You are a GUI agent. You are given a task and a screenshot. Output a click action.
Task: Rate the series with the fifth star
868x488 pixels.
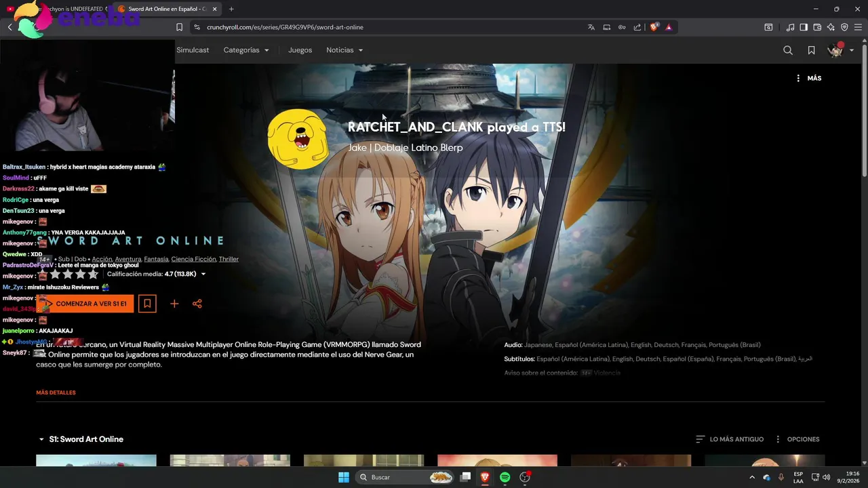click(93, 274)
